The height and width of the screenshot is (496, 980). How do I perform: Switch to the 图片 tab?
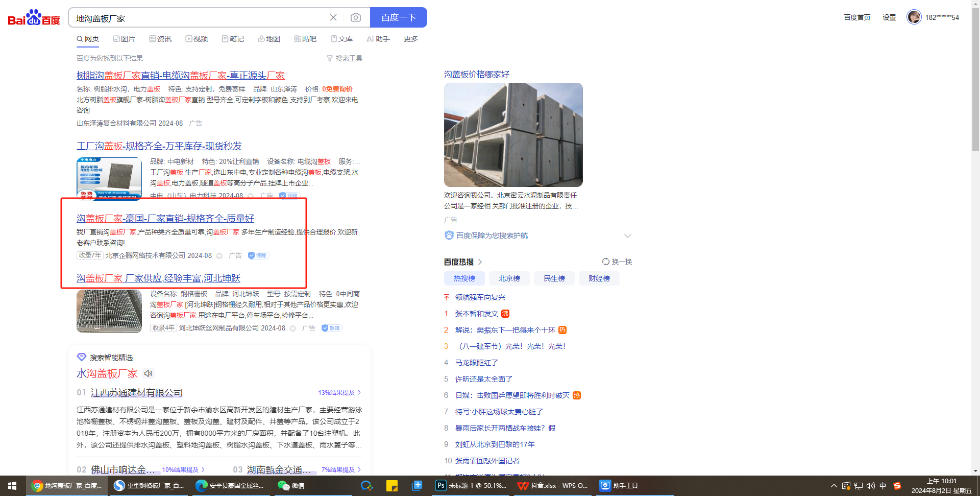tap(124, 39)
